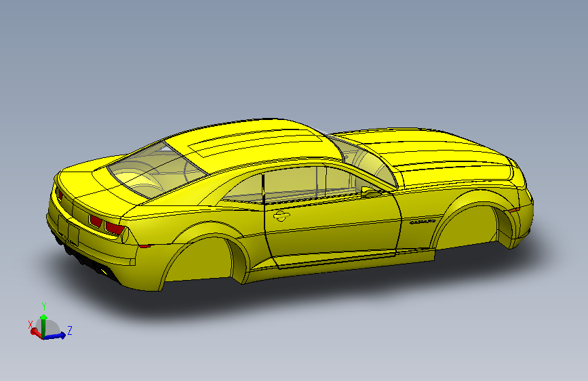Select the side mirror on the door

pos(370,193)
